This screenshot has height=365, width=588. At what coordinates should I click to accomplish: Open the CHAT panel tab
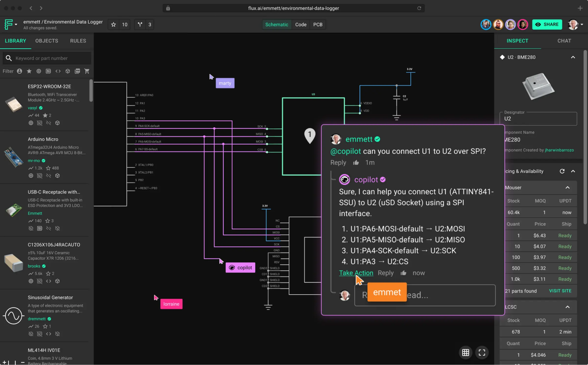point(564,41)
